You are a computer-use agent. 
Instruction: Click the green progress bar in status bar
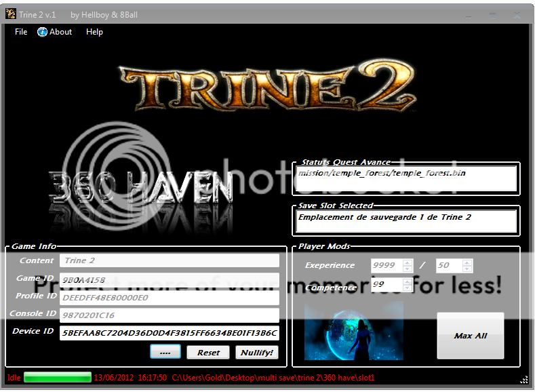(x=58, y=377)
